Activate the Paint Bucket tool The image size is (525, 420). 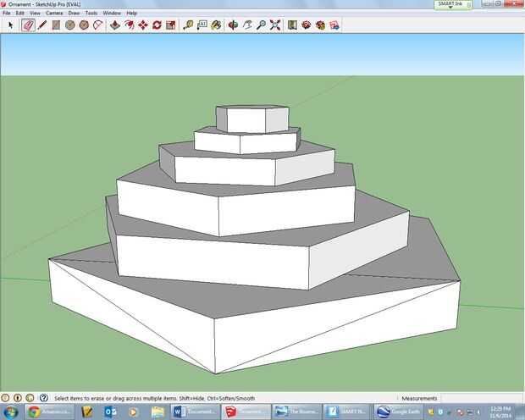(216, 25)
